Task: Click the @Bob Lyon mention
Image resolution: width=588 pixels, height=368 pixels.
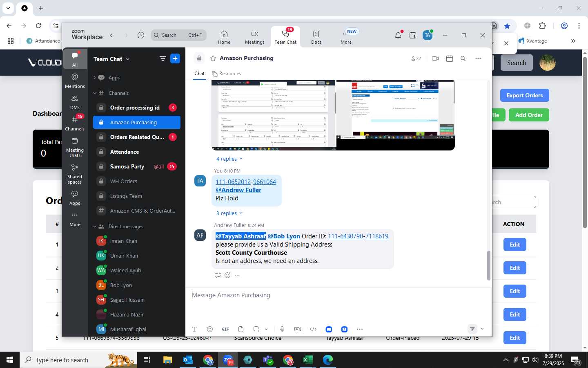Action: coord(284,236)
